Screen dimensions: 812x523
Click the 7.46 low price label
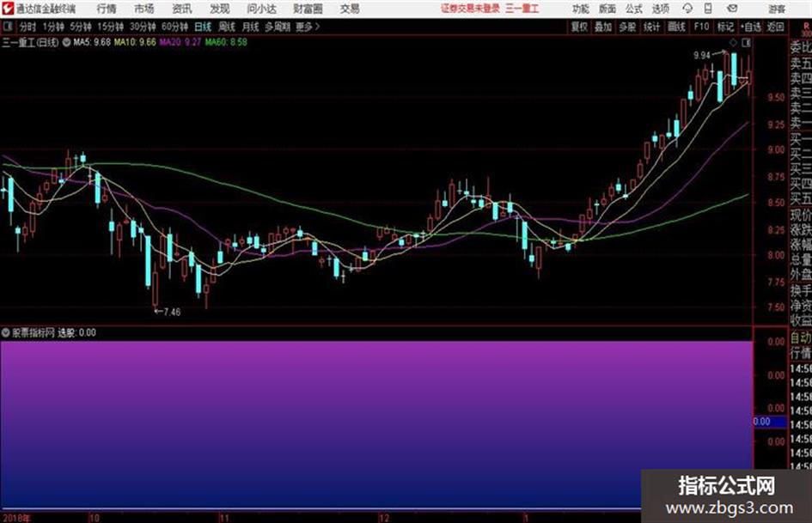pos(171,313)
